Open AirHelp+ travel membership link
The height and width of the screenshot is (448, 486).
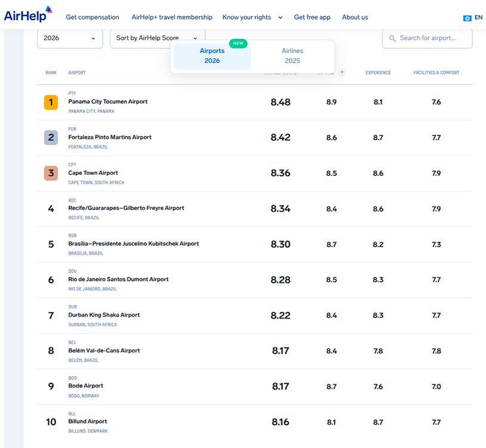172,17
